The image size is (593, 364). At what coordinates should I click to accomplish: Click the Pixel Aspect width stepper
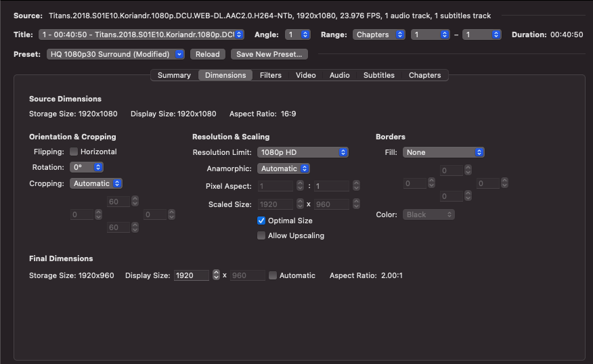coord(300,185)
